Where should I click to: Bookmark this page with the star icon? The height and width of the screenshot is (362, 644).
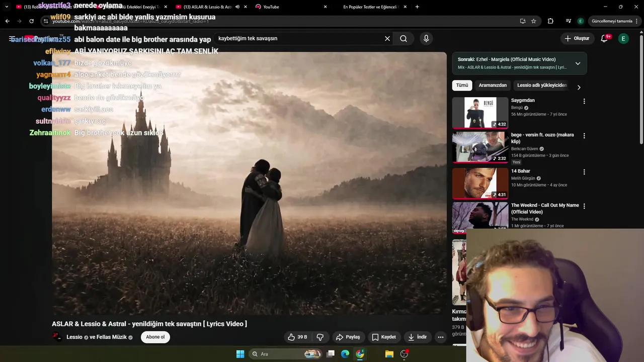[x=534, y=21]
